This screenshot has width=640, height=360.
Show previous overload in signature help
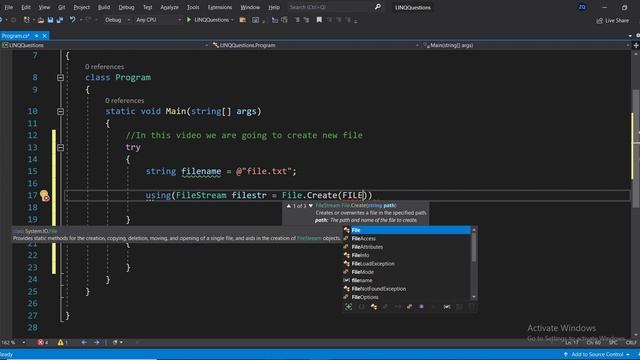289,206
